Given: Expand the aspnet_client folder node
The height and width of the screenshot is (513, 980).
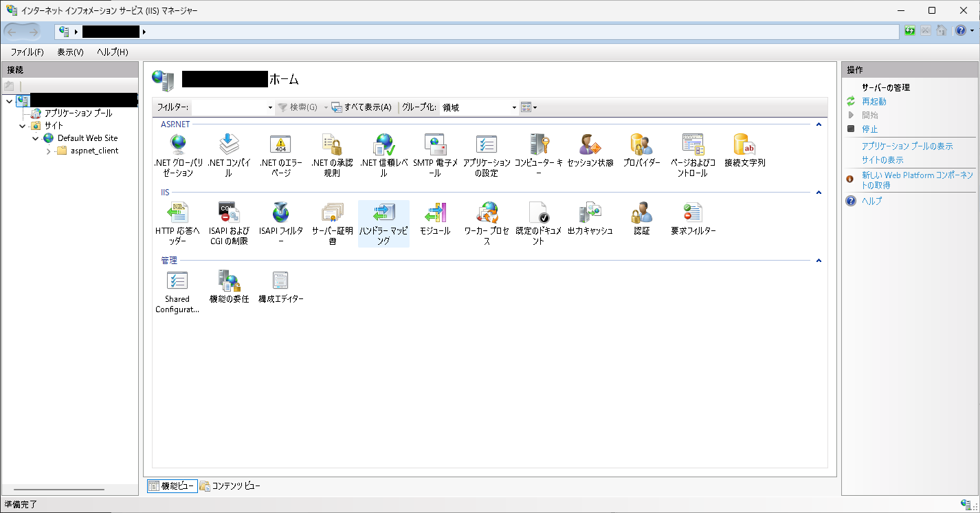Looking at the screenshot, I should (x=48, y=151).
